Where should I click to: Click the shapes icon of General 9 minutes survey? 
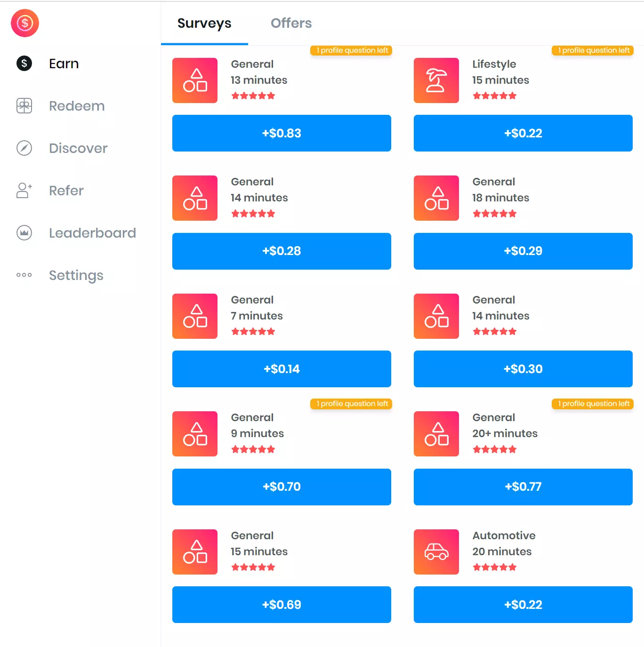click(x=195, y=434)
